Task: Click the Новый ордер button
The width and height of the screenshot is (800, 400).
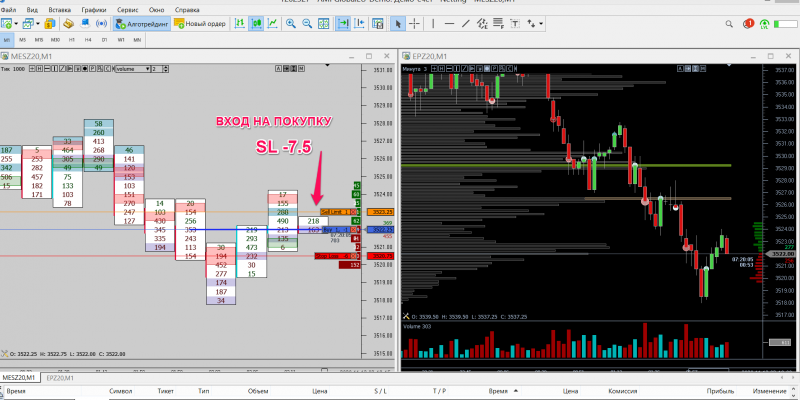Action: click(x=199, y=23)
